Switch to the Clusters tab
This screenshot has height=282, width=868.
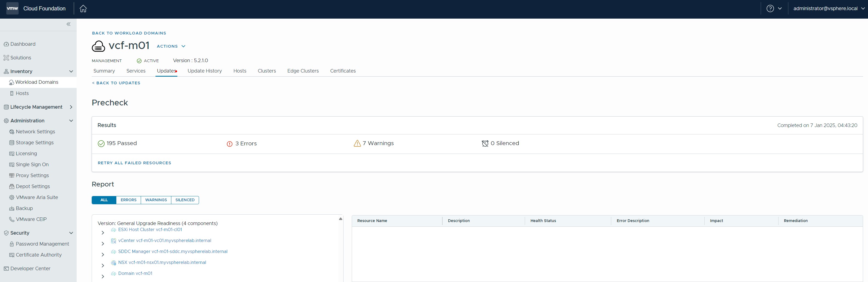pos(267,71)
